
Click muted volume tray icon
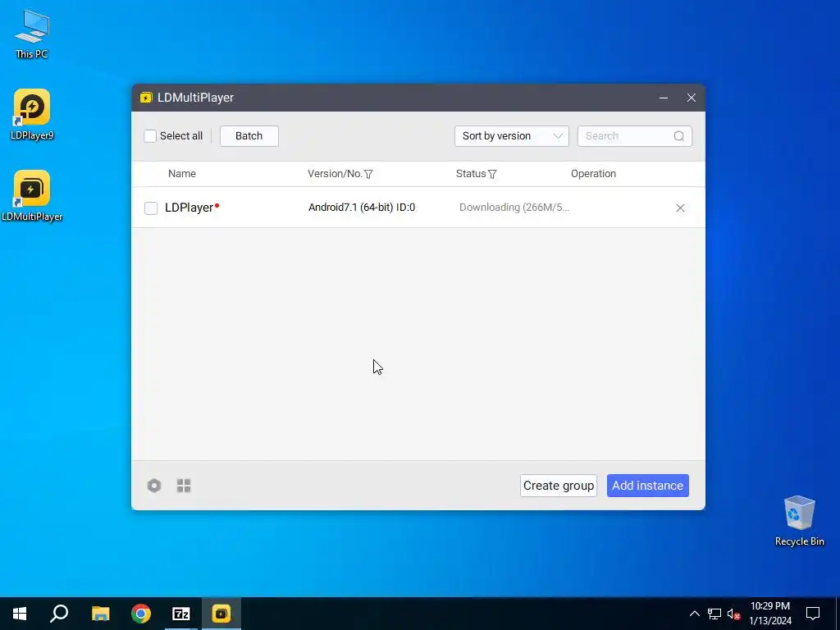point(733,614)
